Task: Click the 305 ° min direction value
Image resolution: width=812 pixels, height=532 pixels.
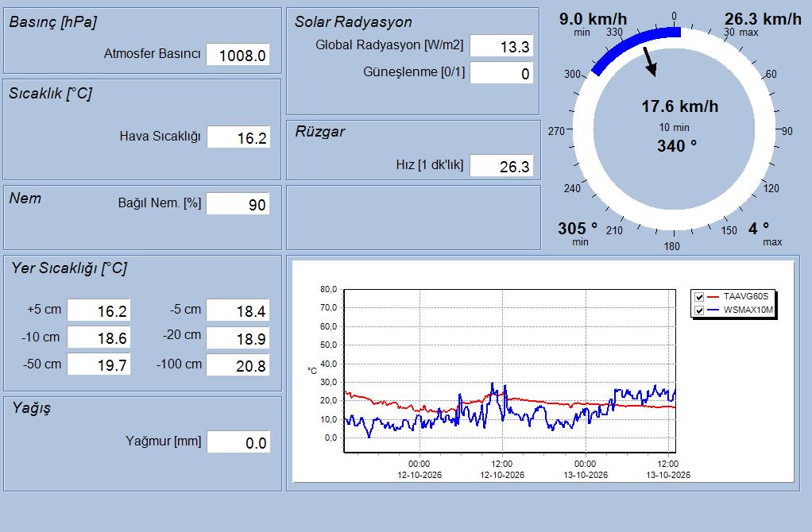Action: click(578, 228)
